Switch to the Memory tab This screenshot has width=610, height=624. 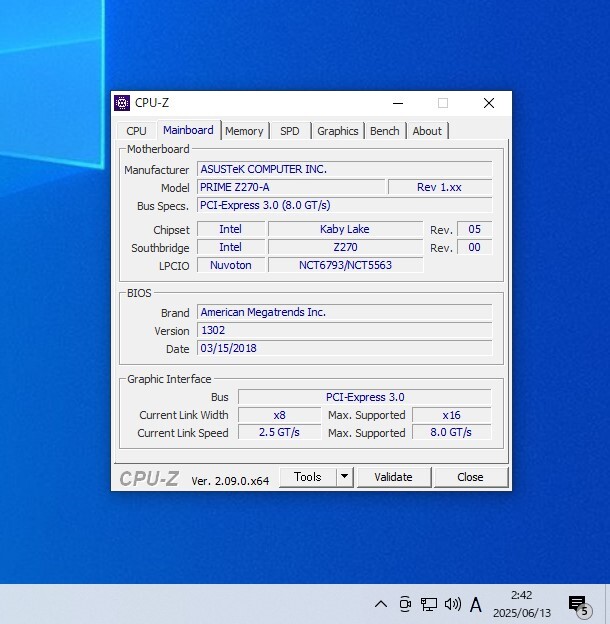click(x=244, y=131)
